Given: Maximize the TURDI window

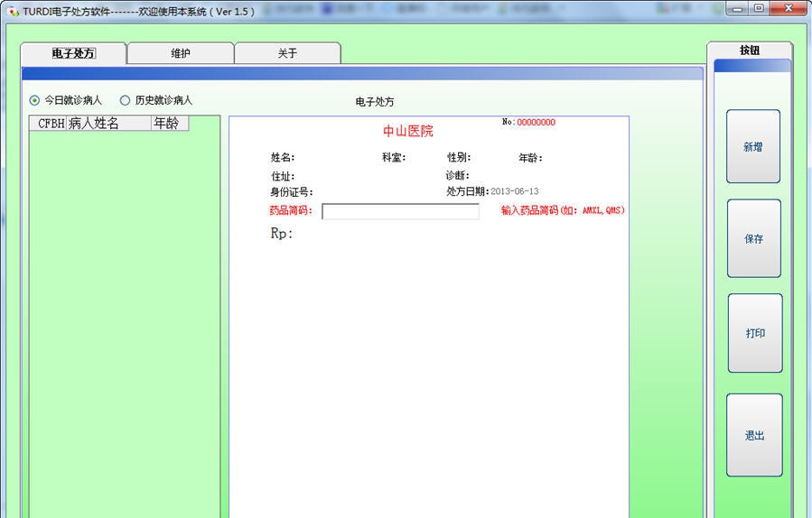Looking at the screenshot, I should point(759,8).
